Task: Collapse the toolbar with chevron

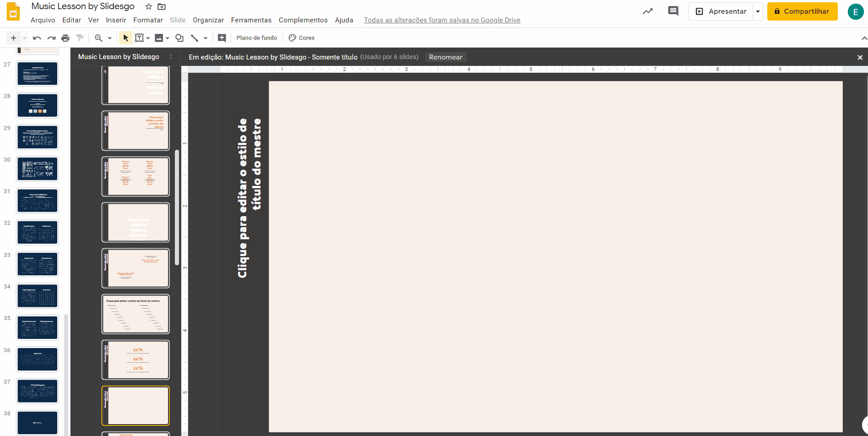Action: tap(864, 38)
